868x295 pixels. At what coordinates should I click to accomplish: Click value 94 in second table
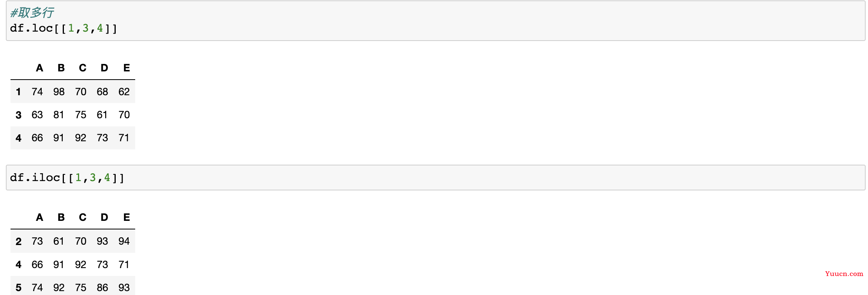point(124,241)
